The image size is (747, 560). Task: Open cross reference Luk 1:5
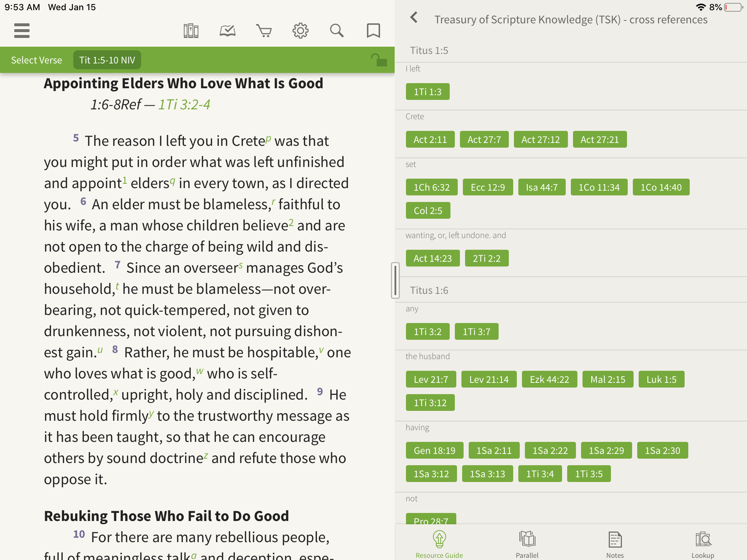click(x=661, y=379)
